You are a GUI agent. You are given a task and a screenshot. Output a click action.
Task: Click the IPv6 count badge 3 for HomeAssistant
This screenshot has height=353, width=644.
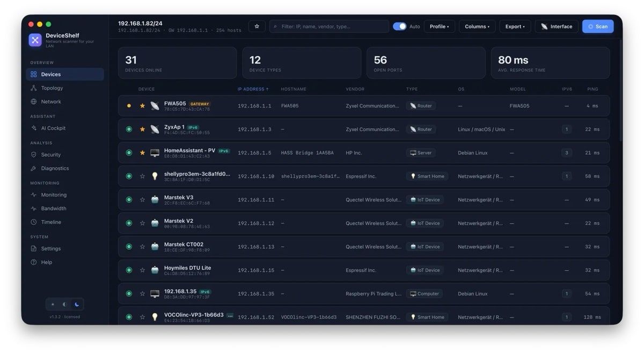coord(567,153)
